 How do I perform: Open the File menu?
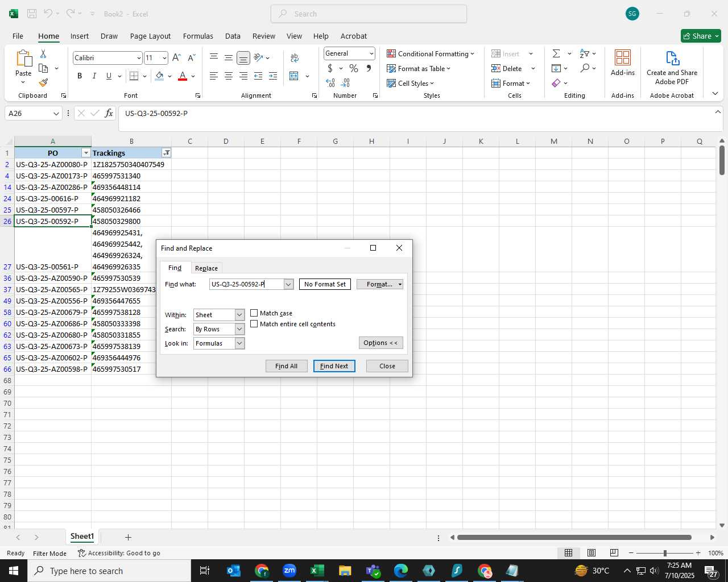tap(18, 36)
